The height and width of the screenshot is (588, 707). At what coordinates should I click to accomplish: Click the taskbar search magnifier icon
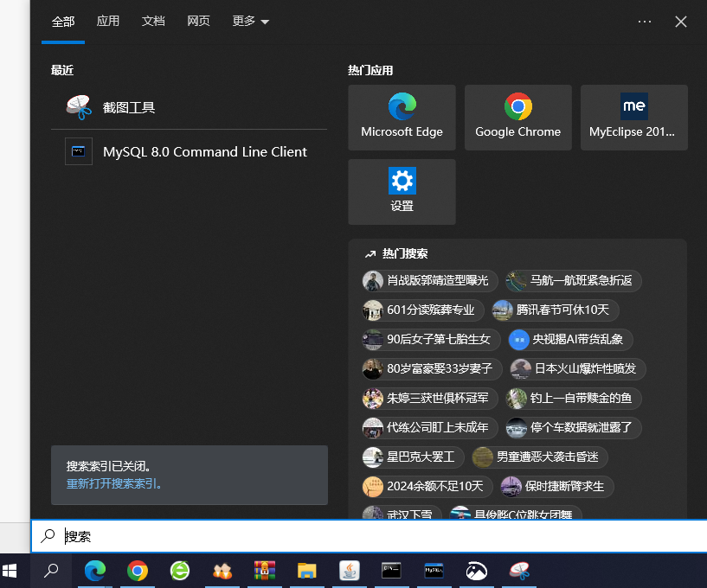(51, 571)
